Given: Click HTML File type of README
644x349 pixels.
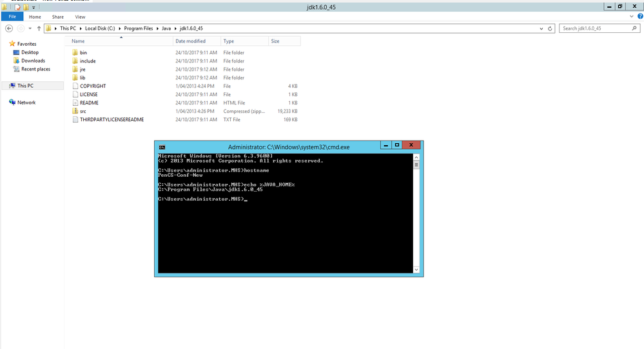Looking at the screenshot, I should pyautogui.click(x=234, y=103).
